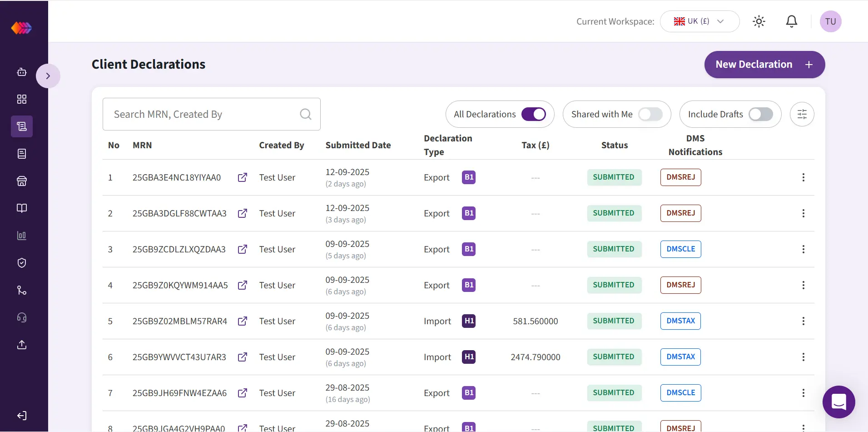
Task: Switch theme using the sun icon
Action: [759, 21]
